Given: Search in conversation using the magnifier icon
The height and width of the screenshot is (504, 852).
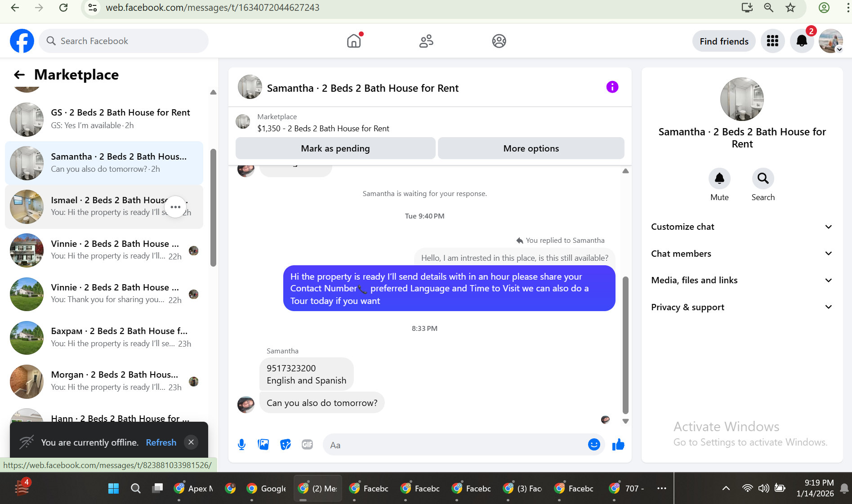Looking at the screenshot, I should [763, 178].
